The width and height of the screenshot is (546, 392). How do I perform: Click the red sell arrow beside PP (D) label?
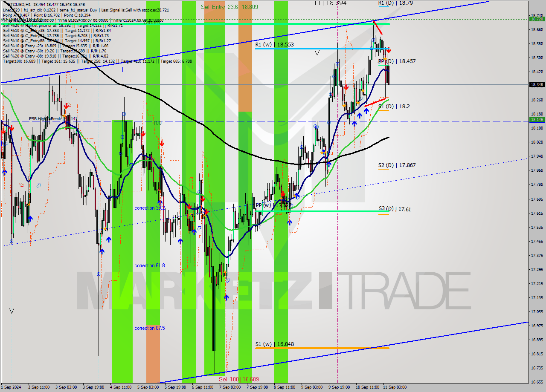tap(389, 51)
